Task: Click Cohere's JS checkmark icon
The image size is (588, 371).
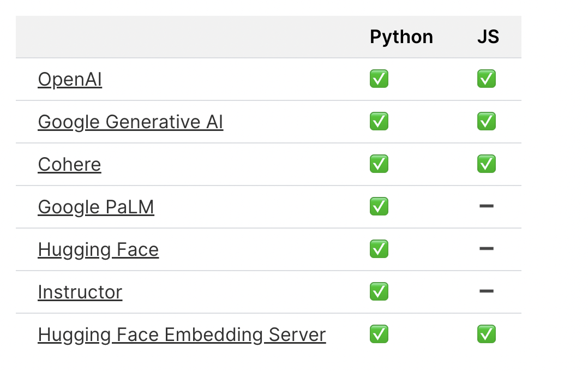Action: 486,164
